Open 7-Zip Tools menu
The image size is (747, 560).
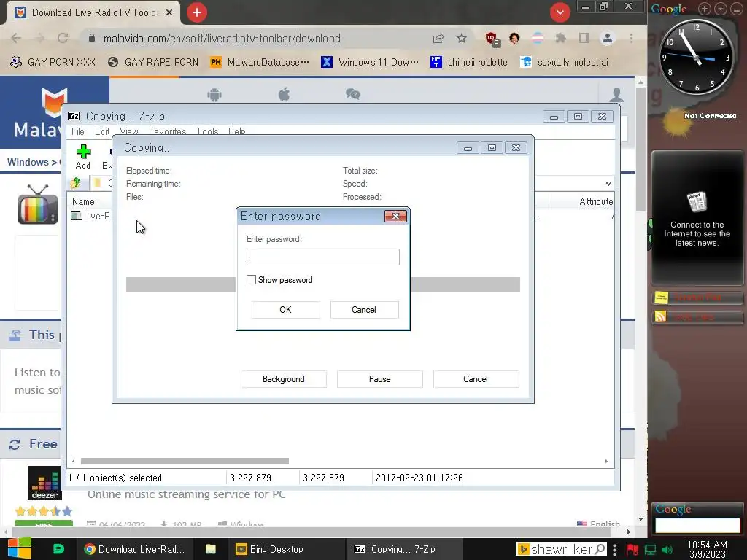[207, 131]
